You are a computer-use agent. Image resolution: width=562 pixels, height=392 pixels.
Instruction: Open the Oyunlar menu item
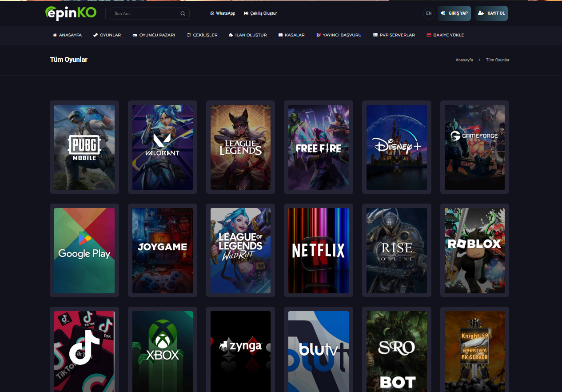[107, 35]
